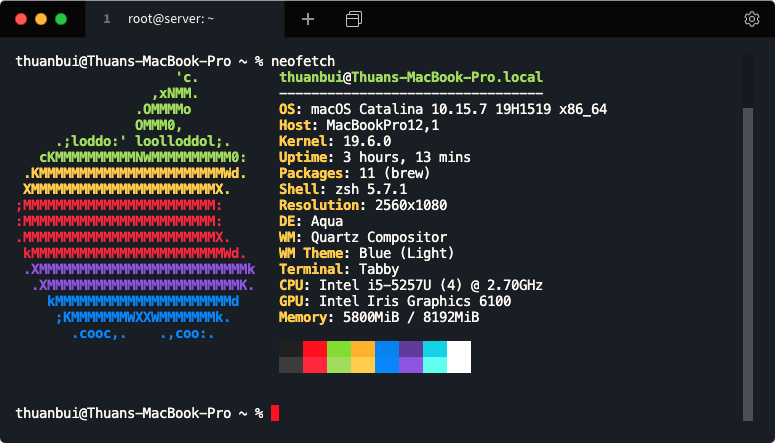Click the "neofetch" command text
Screen dimensions: 775x443
302,61
